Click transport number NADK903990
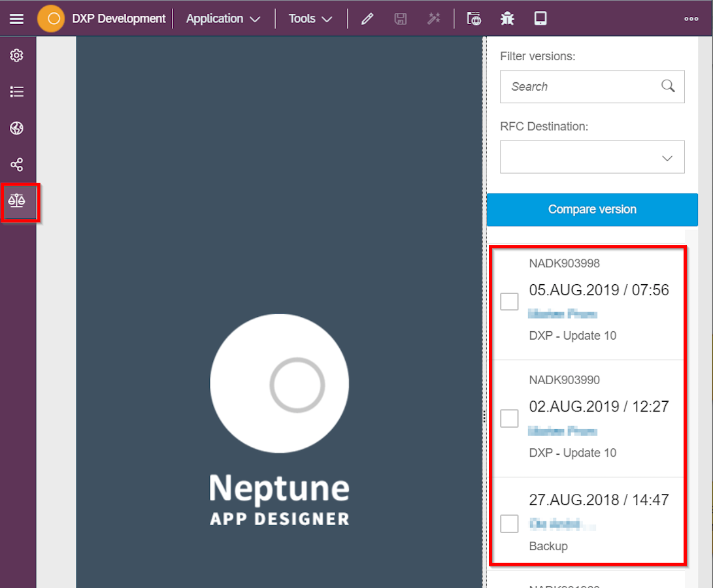Screen dimensions: 713x588 point(564,380)
